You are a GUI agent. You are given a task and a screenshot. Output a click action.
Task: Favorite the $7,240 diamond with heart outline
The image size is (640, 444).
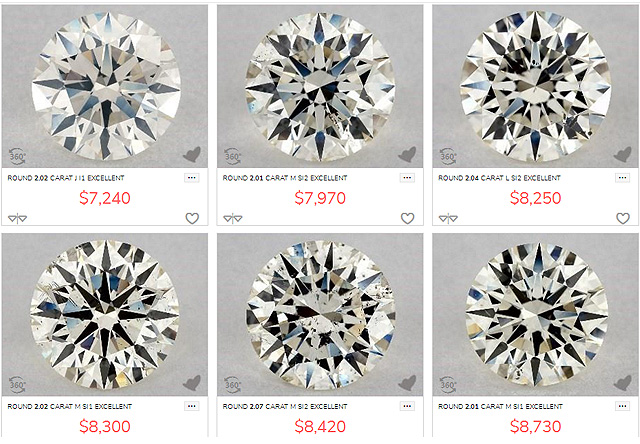pyautogui.click(x=192, y=218)
